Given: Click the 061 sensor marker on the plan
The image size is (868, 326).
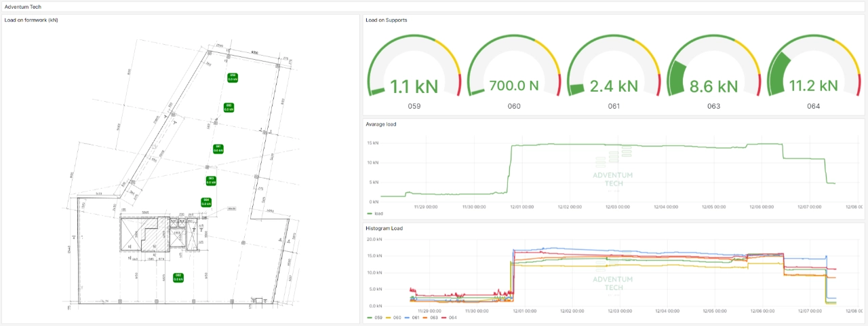Looking at the screenshot, I should [x=218, y=149].
